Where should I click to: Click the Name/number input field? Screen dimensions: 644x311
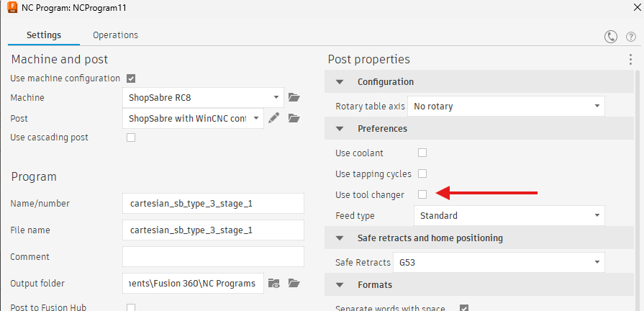pos(213,204)
